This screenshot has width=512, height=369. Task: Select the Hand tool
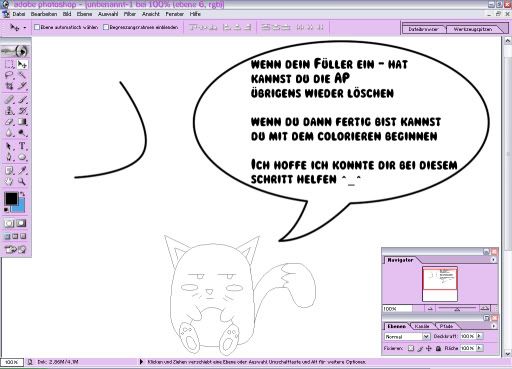point(9,182)
